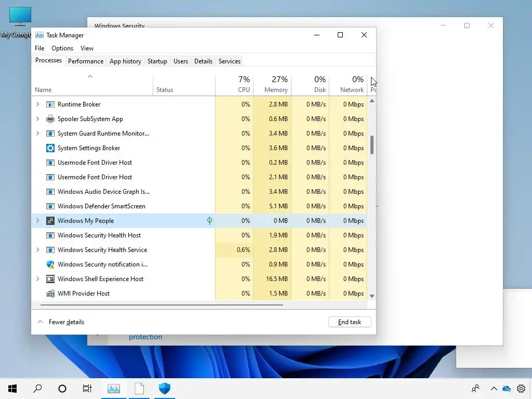The image size is (532, 399).
Task: Switch to the Users tab
Action: coord(180,61)
